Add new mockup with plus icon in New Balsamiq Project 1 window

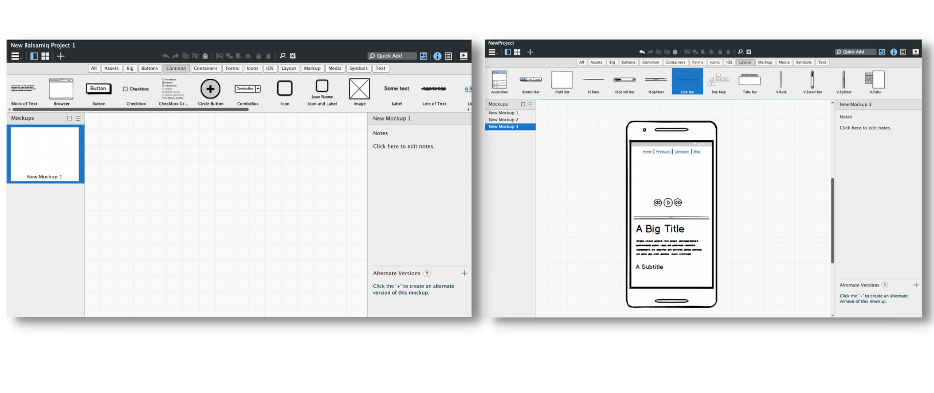pyautogui.click(x=60, y=56)
